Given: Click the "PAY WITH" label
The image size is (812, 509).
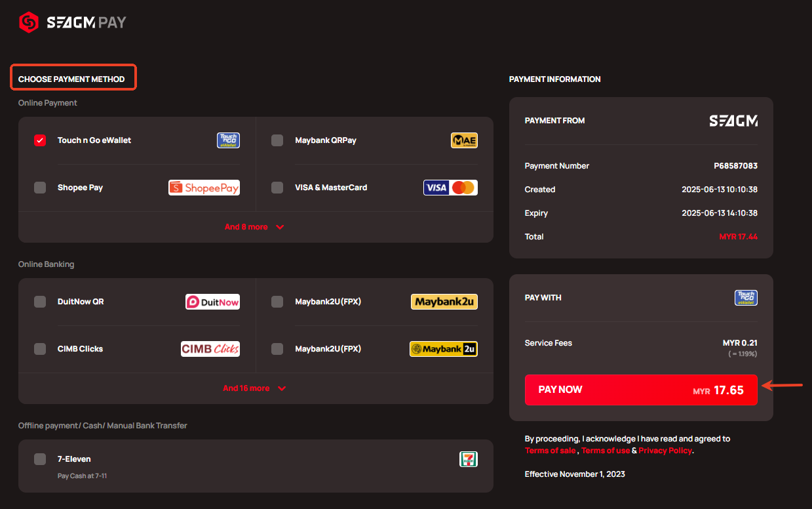Looking at the screenshot, I should coord(543,298).
